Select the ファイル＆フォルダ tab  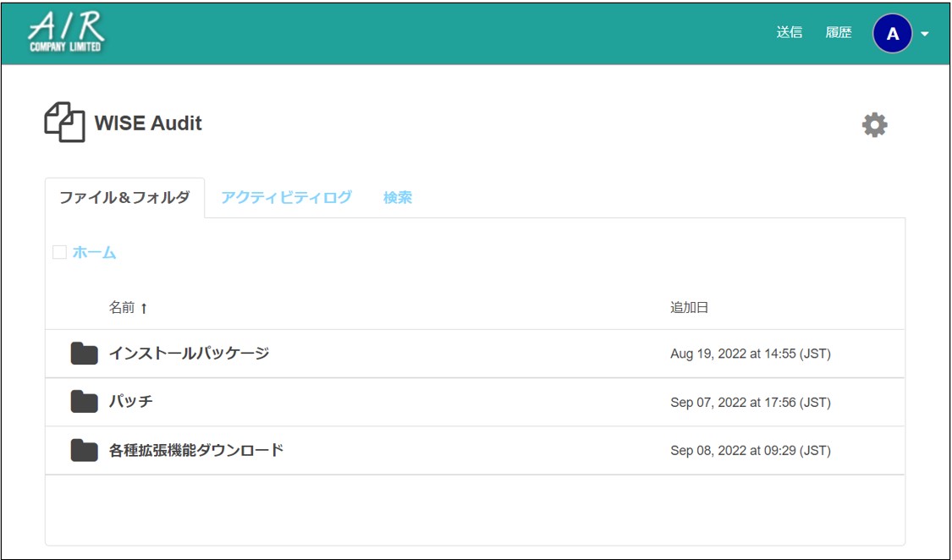tap(124, 197)
